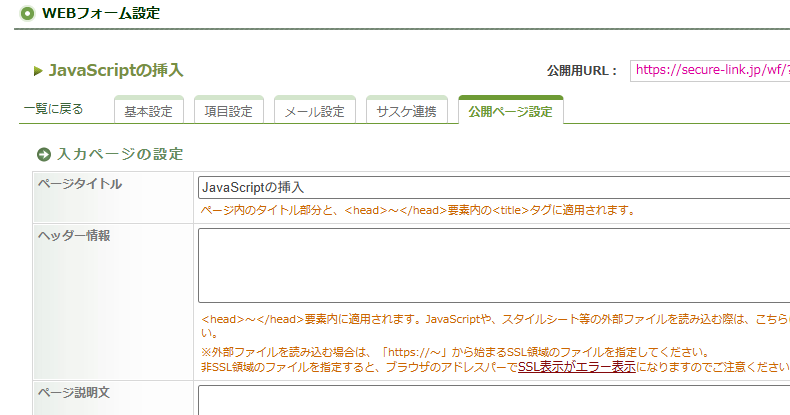Click the ヘッダー情報 row label
This screenshot has height=415, width=790.
pyautogui.click(x=74, y=236)
